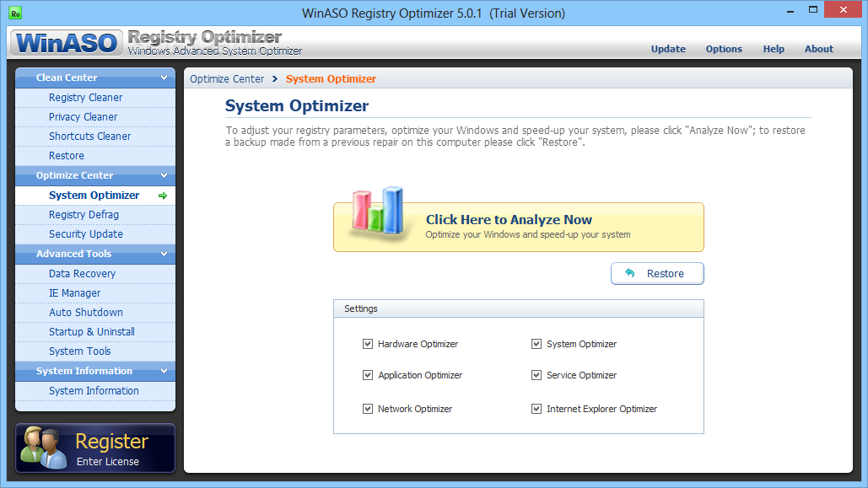Click Optimize Center breadcrumb link
This screenshot has height=488, width=868.
tap(227, 78)
